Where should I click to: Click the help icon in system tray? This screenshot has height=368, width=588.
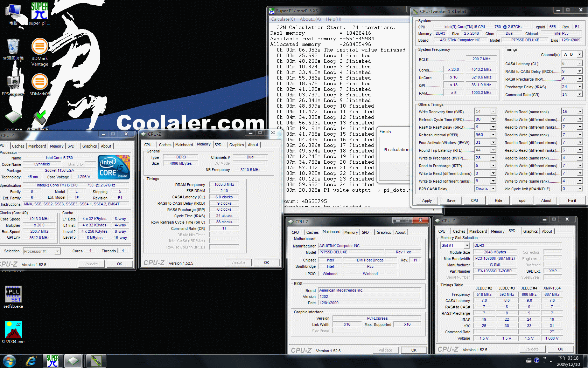[537, 360]
